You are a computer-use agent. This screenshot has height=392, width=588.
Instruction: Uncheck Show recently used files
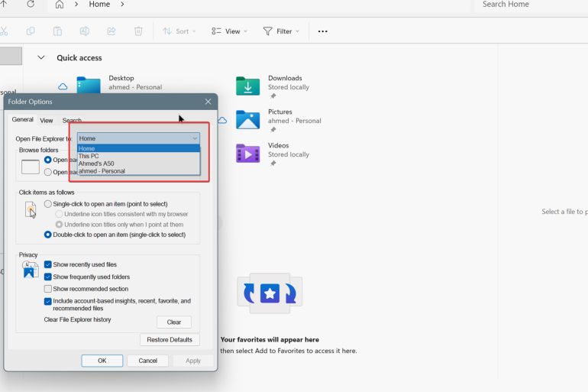[x=48, y=264]
